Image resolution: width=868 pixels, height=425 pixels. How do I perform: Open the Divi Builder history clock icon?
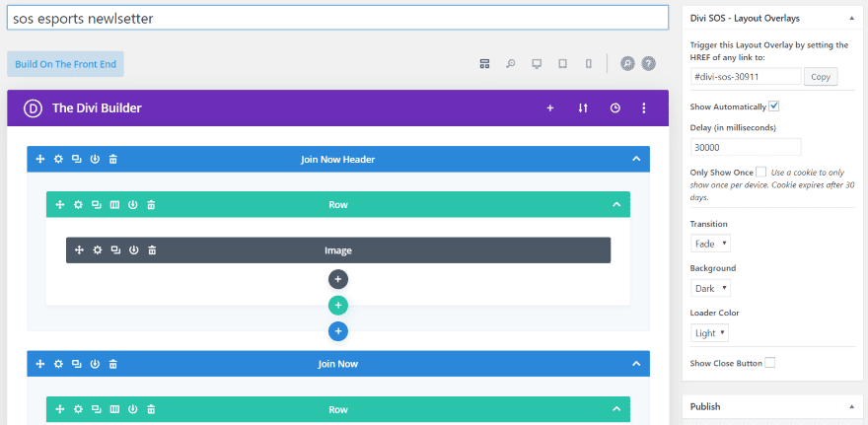[615, 107]
